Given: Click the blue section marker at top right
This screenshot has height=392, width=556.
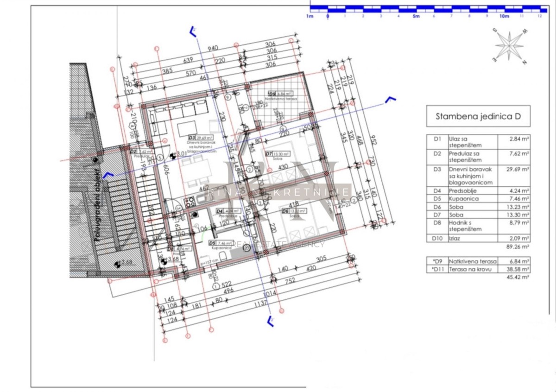Looking at the screenshot, I should point(392,100).
